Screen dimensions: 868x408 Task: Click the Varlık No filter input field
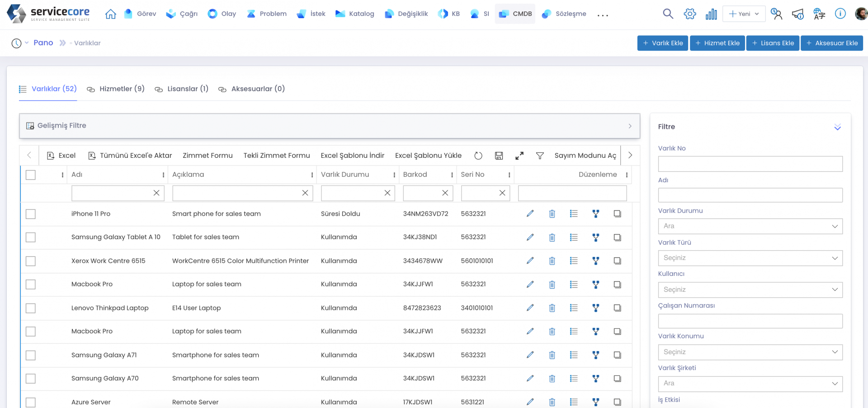(750, 164)
